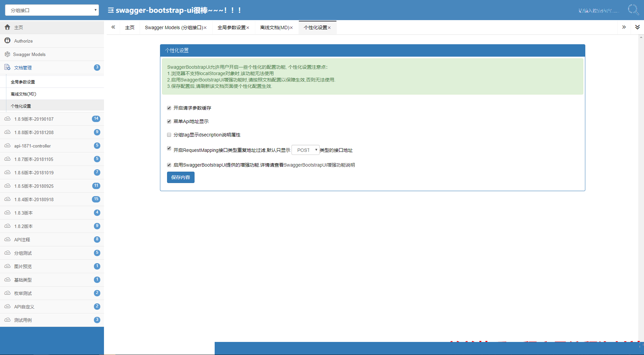
Task: Toggle 开启RequestMapping接口类型重复地址过滤 checkbox
Action: click(169, 148)
